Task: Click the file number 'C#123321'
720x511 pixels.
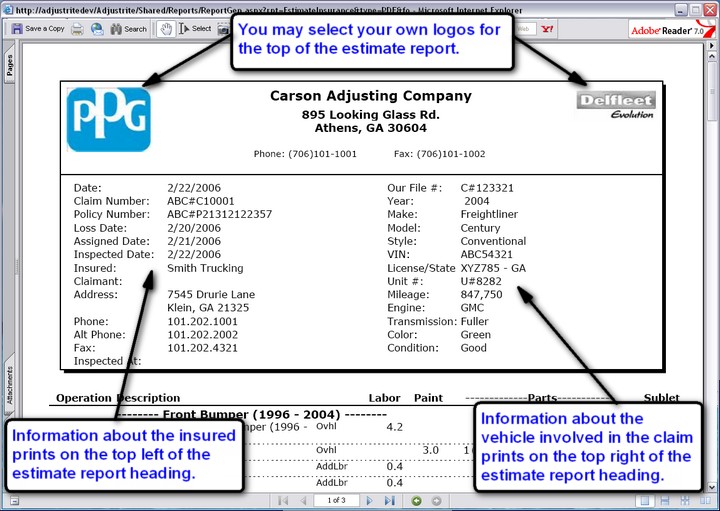Action: click(487, 188)
